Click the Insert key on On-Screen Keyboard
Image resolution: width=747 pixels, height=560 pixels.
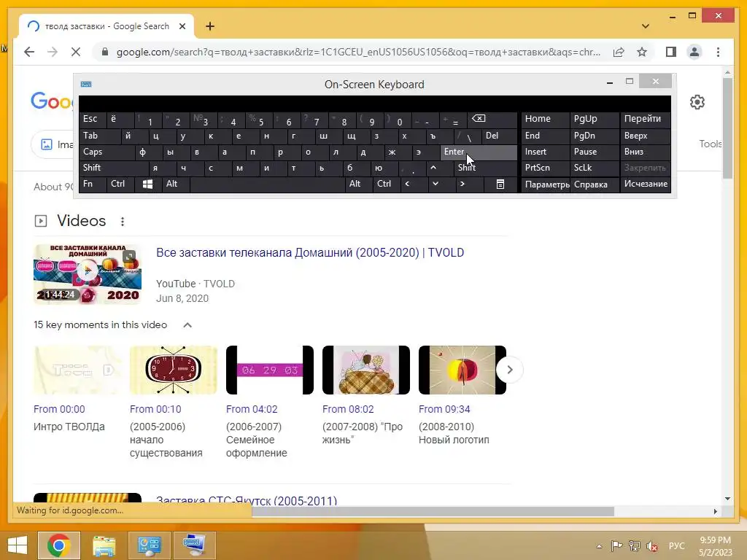[x=545, y=152]
